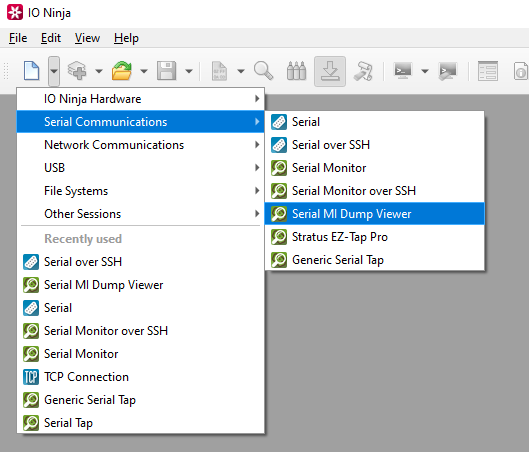Open recently used TCP Connection
This screenshot has height=452, width=529.
[x=141, y=376]
